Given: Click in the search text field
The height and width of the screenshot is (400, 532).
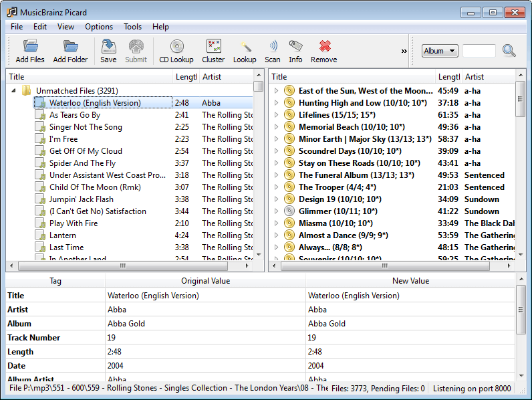Looking at the screenshot, I should (x=479, y=51).
